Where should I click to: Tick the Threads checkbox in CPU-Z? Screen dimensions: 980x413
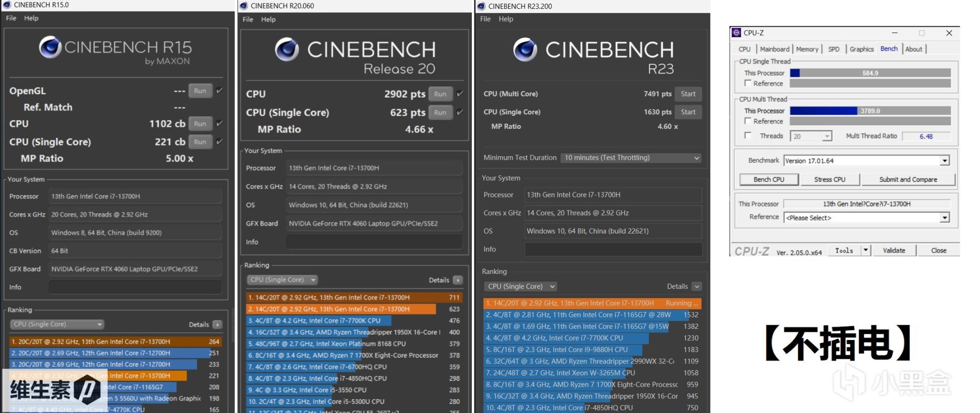[x=748, y=135]
